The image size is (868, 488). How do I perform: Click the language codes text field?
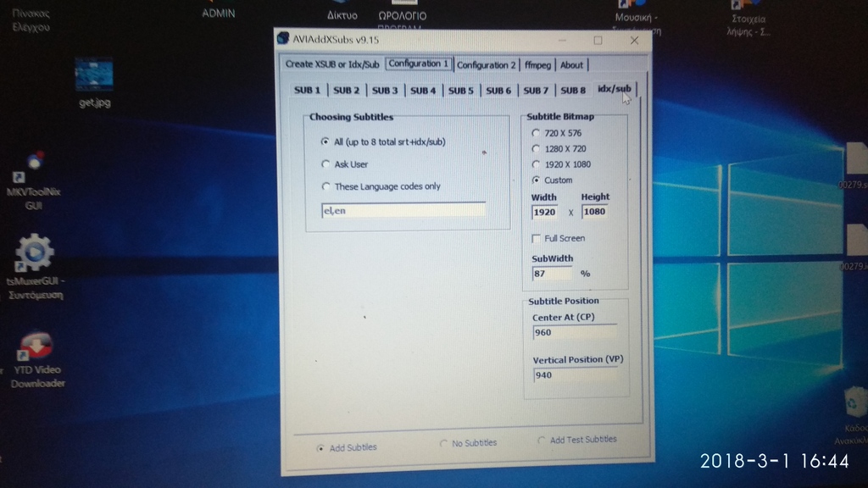point(403,209)
